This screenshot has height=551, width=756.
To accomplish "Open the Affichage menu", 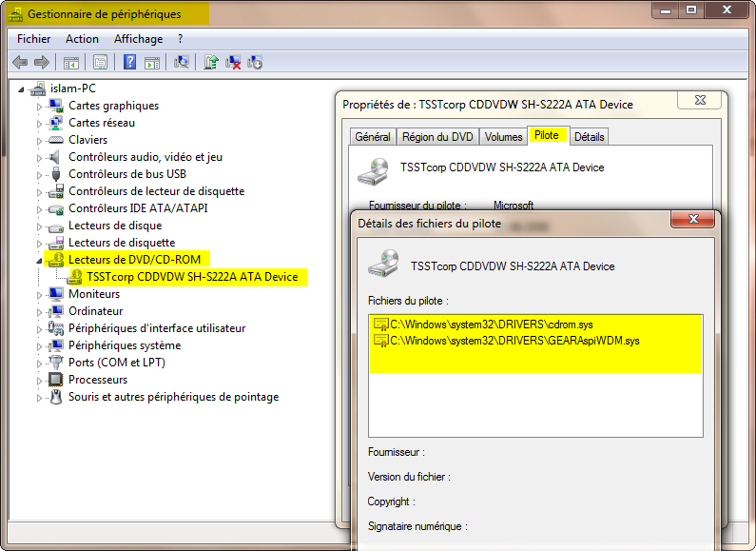I will 138,39.
